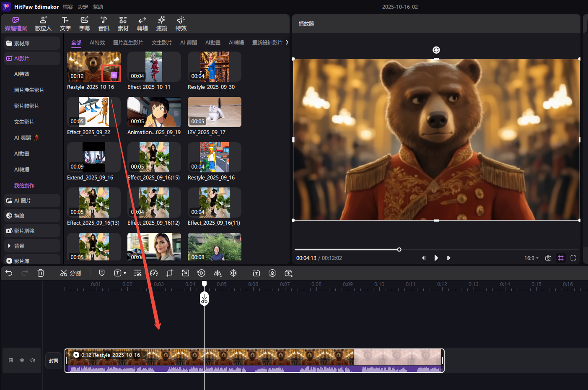
Task: Select the AI特效 filter tab
Action: (x=97, y=43)
